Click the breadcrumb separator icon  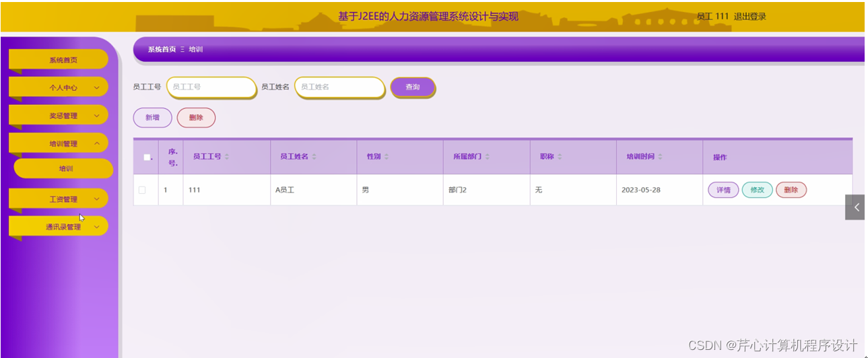(182, 49)
